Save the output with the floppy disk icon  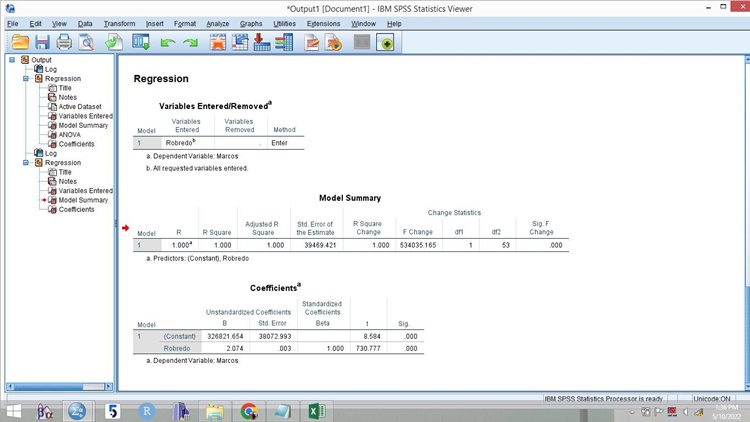[x=42, y=43]
